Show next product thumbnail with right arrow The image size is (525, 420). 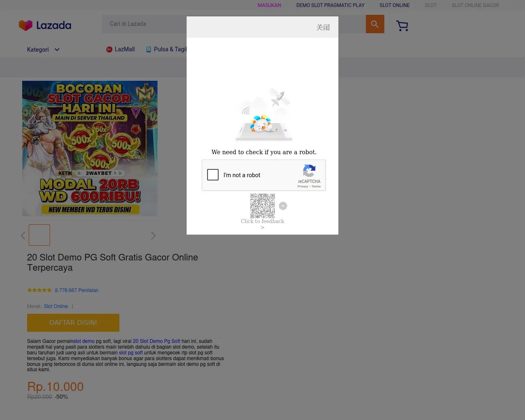(153, 235)
